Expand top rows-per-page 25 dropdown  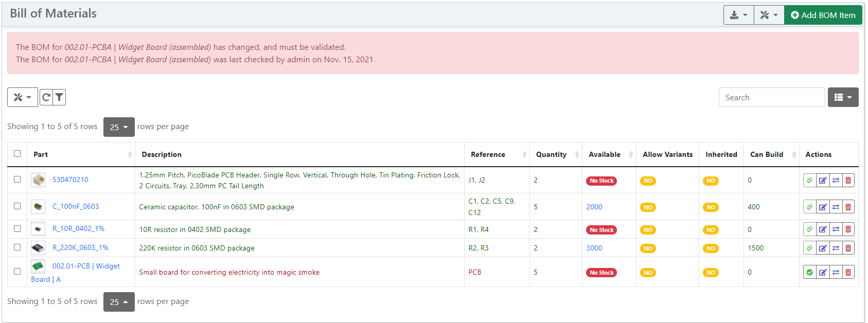[119, 127]
